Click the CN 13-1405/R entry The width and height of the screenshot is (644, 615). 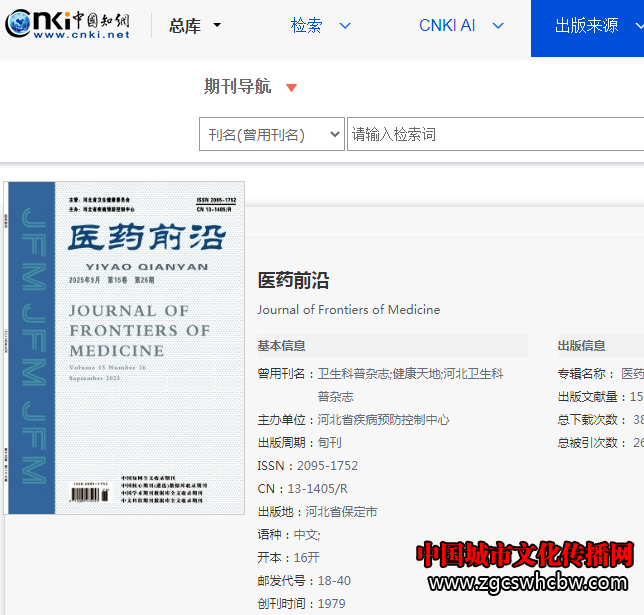(x=302, y=489)
